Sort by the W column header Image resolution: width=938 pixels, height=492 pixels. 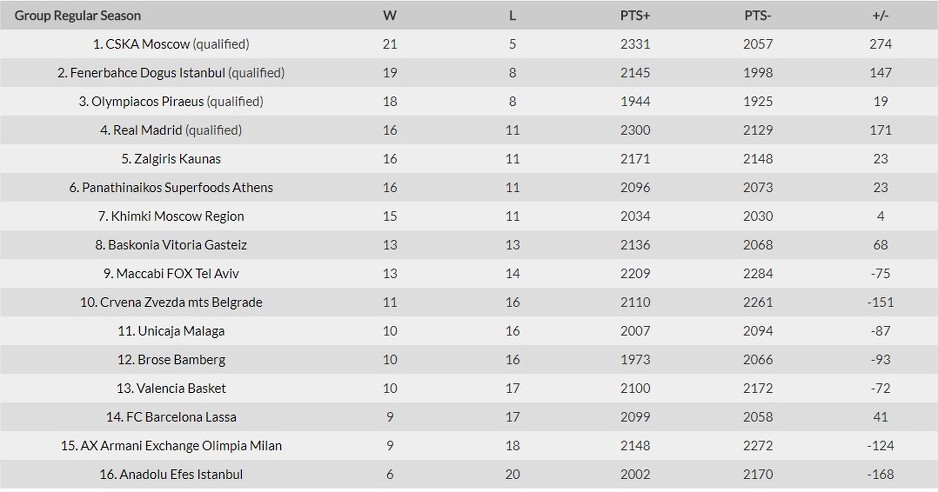click(390, 16)
